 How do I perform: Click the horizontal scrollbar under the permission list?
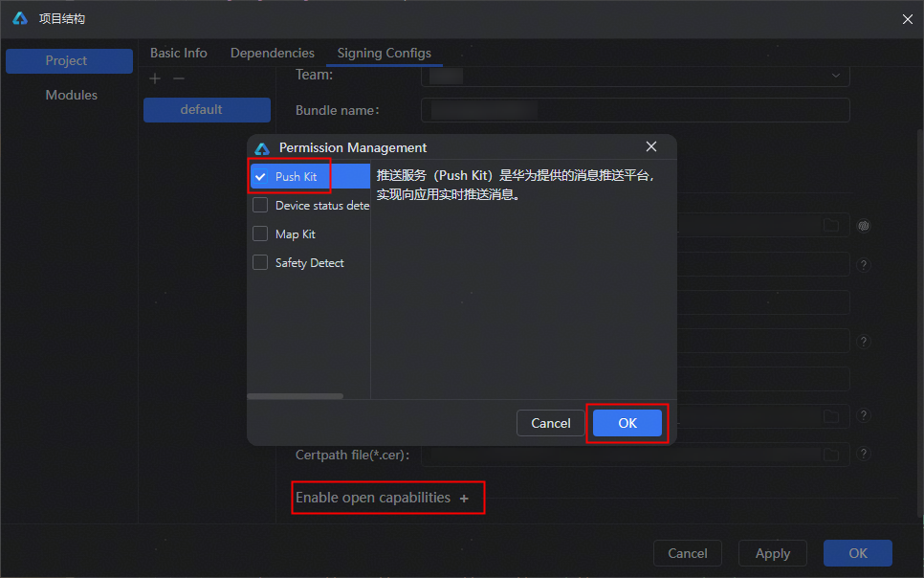(295, 395)
